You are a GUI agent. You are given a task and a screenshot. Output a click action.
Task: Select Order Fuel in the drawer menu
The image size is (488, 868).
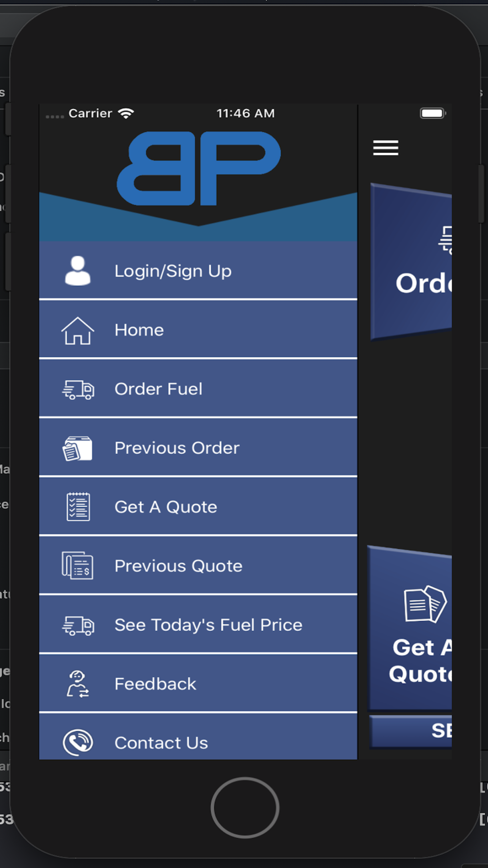(198, 389)
